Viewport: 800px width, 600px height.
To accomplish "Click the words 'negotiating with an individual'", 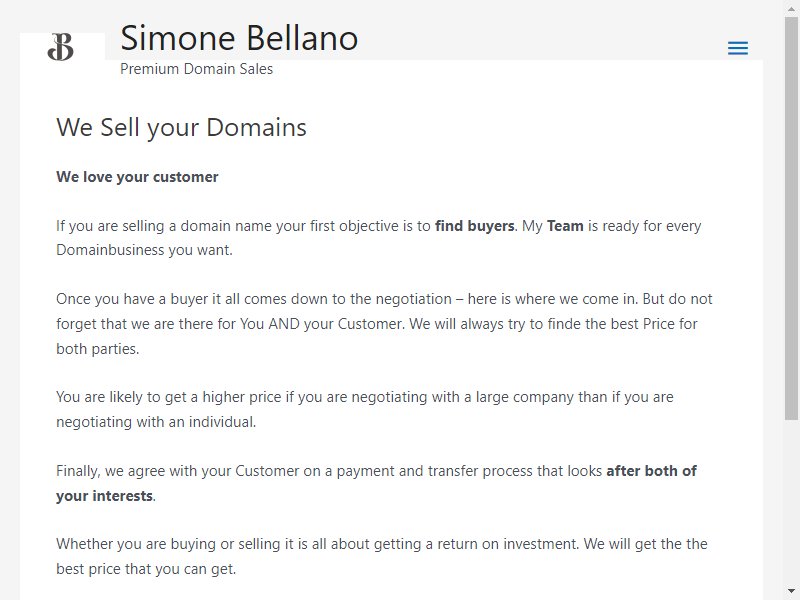I will coord(156,422).
